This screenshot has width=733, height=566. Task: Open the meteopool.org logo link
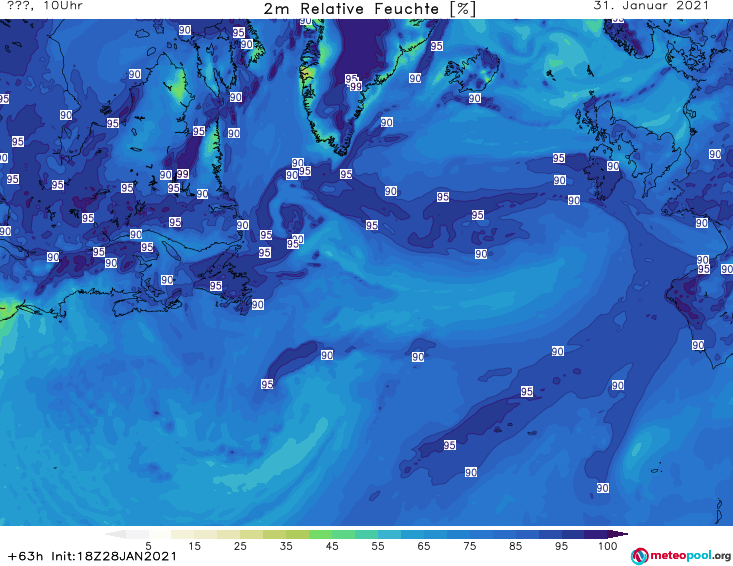[x=681, y=556]
